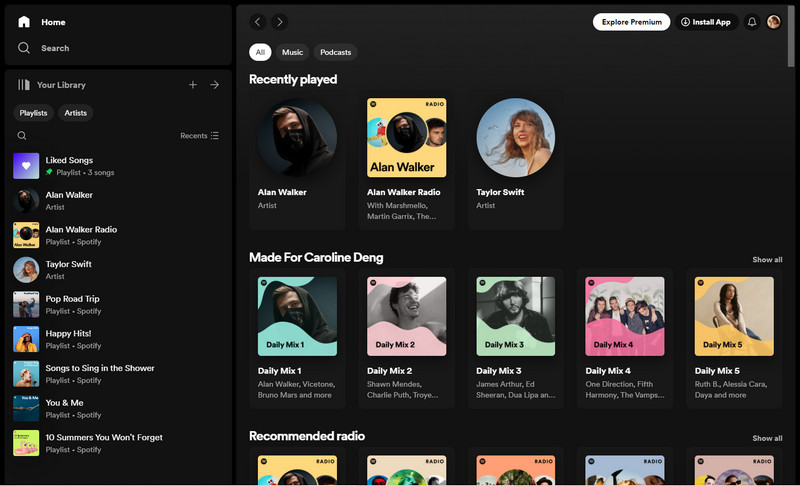Image resolution: width=800 pixels, height=486 pixels.
Task: Select the All filter chip
Action: (260, 52)
